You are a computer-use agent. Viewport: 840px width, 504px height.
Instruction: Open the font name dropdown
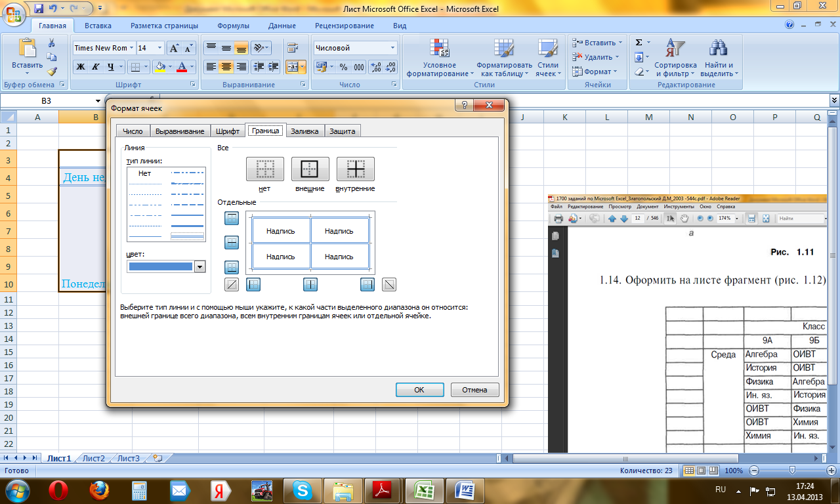click(x=132, y=48)
